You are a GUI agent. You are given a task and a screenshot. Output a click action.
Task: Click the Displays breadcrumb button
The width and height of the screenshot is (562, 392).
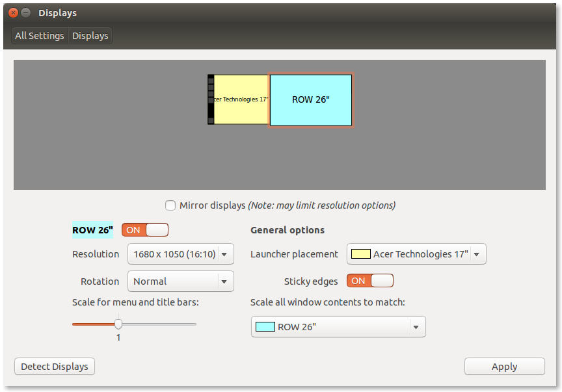click(90, 36)
